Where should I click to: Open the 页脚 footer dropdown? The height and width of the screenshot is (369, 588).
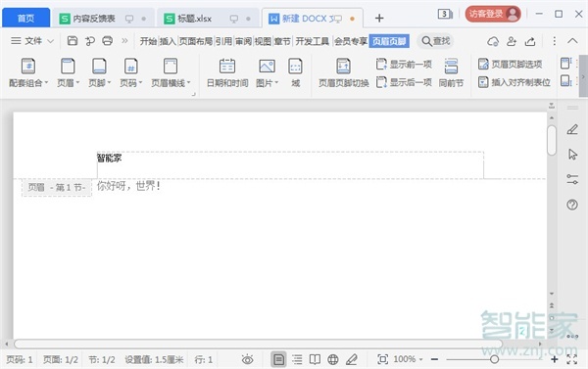click(x=99, y=73)
